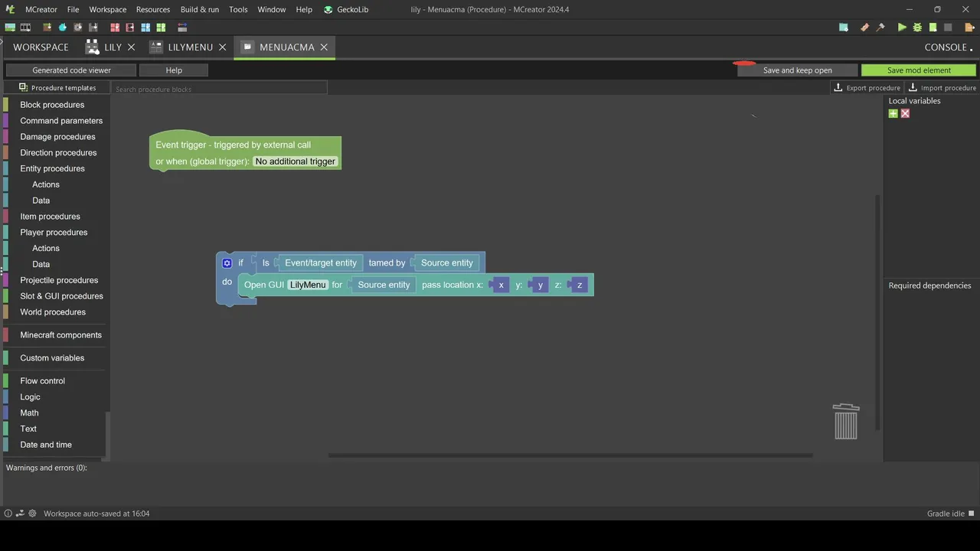Click the settings gear in status bar

[32, 514]
